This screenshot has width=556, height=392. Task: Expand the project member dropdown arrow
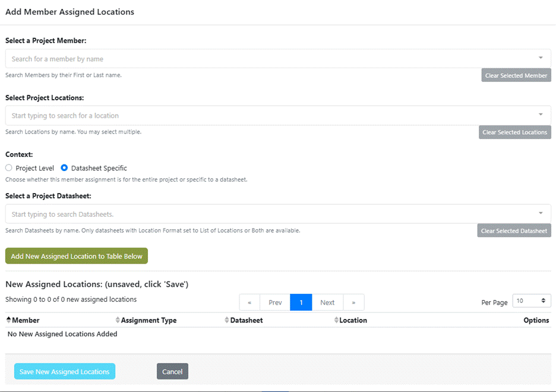click(541, 58)
